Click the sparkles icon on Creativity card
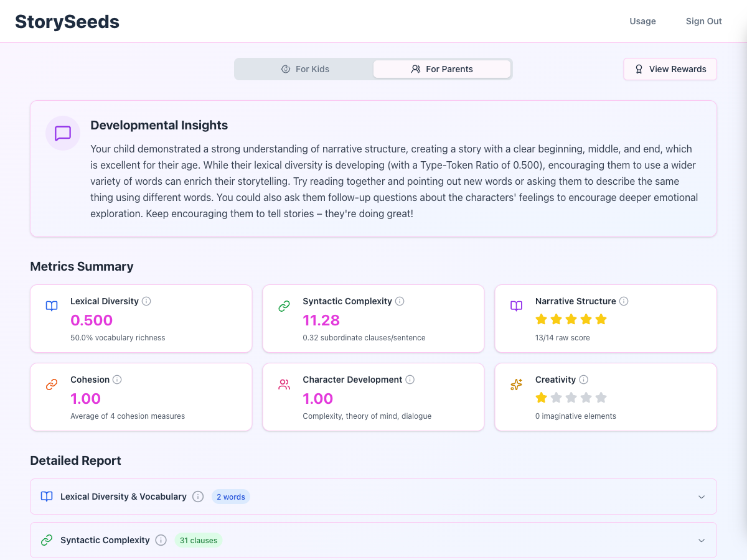This screenshot has height=560, width=747. click(x=516, y=384)
